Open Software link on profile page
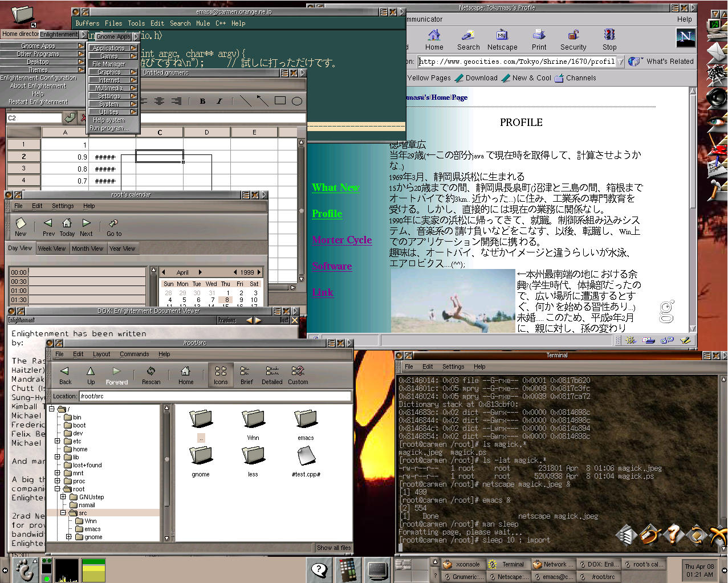The width and height of the screenshot is (728, 583). pyautogui.click(x=332, y=266)
